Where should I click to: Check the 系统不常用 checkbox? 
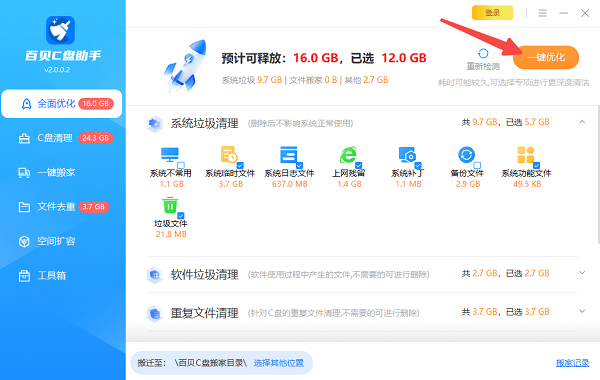181,165
